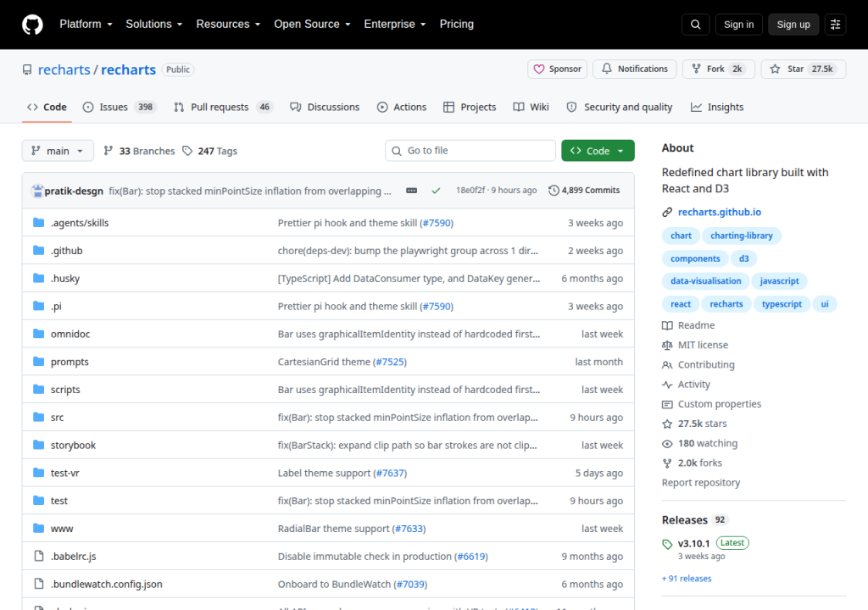This screenshot has height=610, width=868.
Task: Open the main branch selector dropdown
Action: [x=58, y=151]
